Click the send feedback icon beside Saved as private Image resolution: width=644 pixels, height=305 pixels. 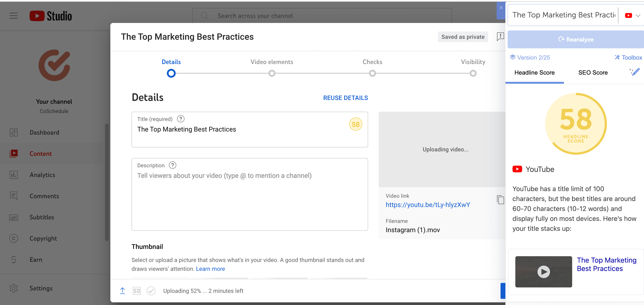(500, 37)
